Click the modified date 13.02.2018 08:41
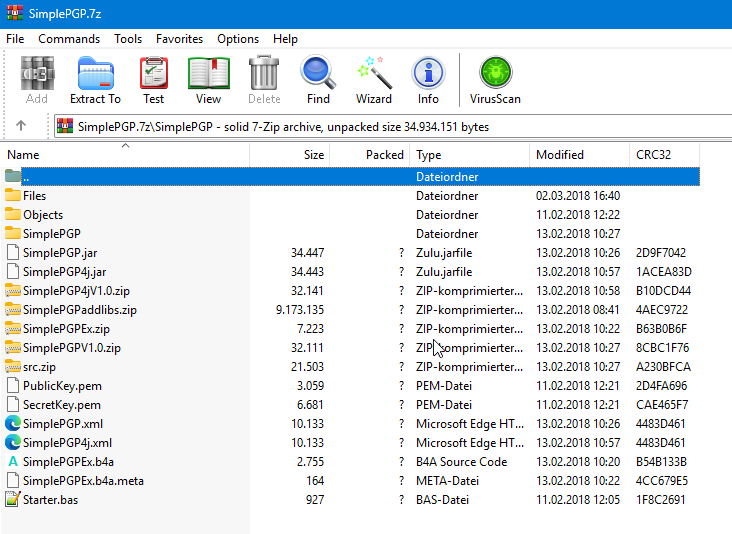Screen dimensions: 732x534 [578, 310]
